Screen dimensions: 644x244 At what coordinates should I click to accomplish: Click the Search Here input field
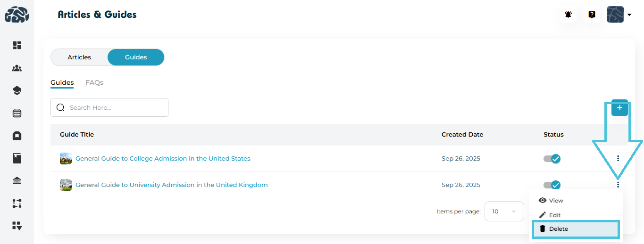[116, 107]
